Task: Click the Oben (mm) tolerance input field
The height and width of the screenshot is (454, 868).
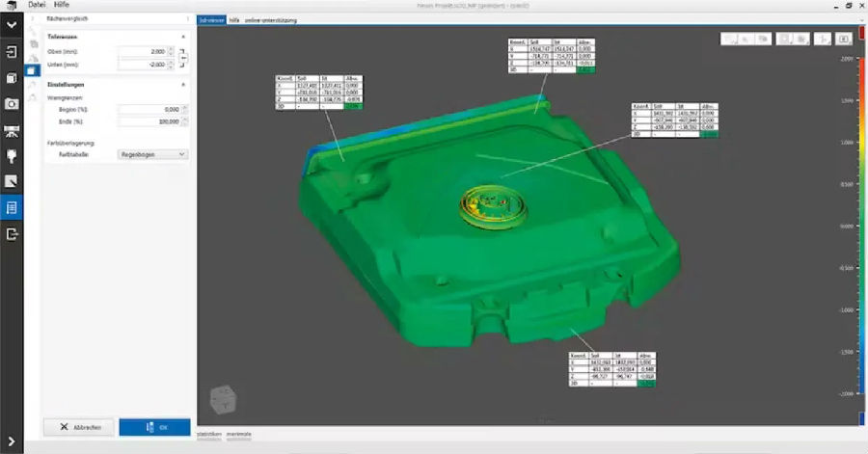Action: 143,51
